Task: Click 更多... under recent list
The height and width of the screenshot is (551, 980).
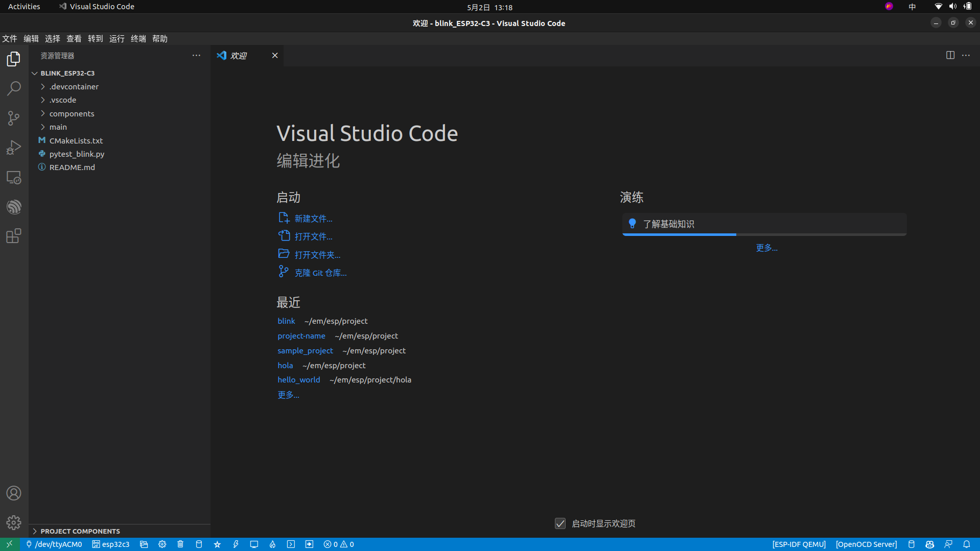Action: 288,395
